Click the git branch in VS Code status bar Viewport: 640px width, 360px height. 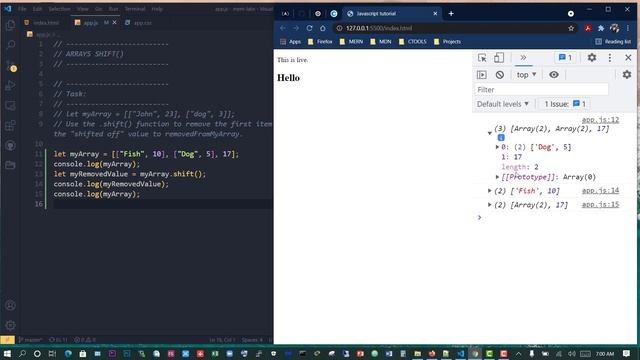click(30, 340)
